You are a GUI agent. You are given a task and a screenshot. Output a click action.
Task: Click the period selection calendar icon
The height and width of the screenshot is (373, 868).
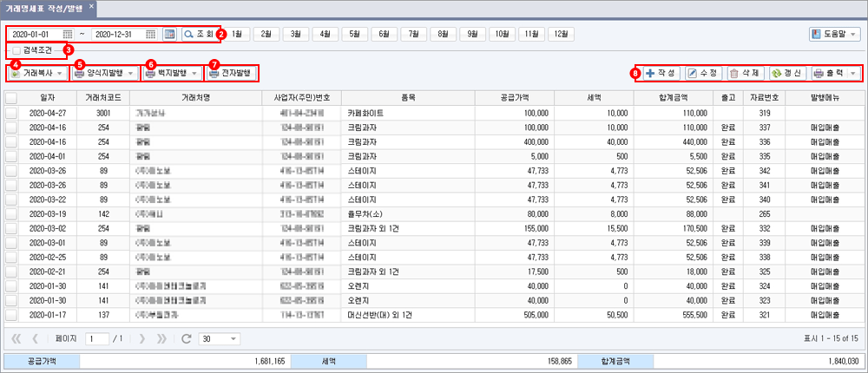pyautogui.click(x=170, y=35)
